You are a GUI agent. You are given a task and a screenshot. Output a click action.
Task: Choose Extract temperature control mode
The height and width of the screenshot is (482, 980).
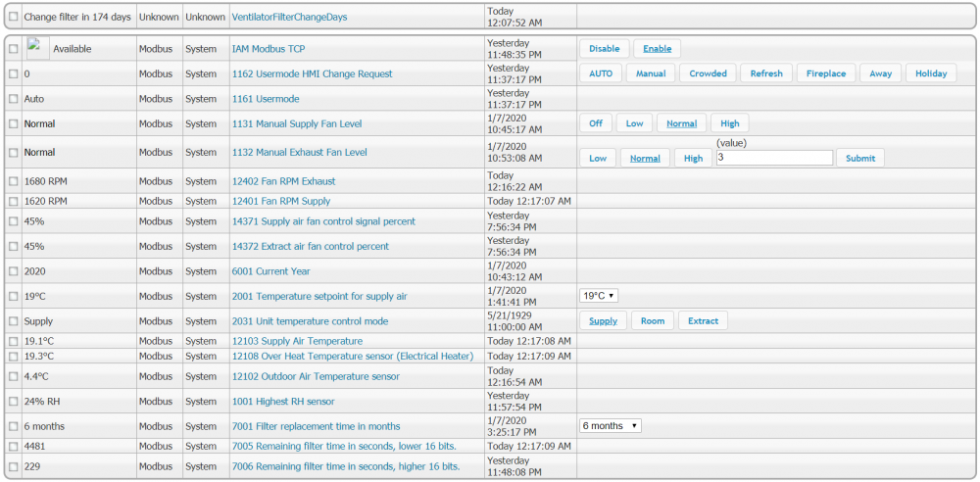click(x=703, y=321)
